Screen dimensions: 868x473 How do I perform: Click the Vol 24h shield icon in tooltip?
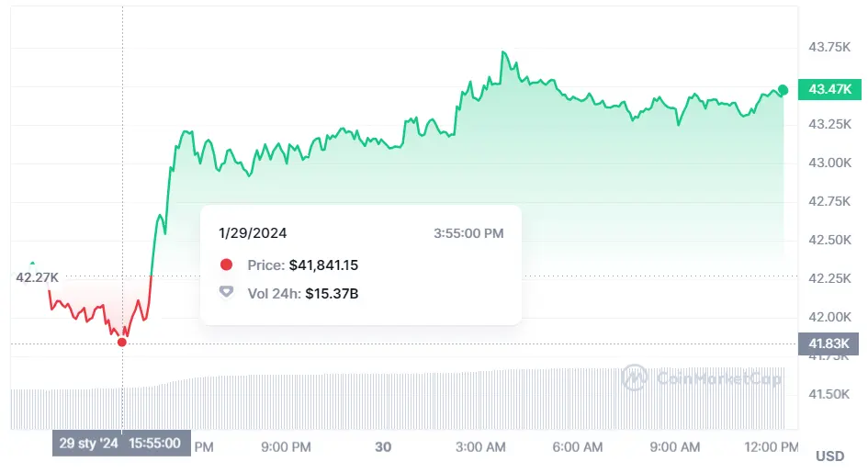226,292
